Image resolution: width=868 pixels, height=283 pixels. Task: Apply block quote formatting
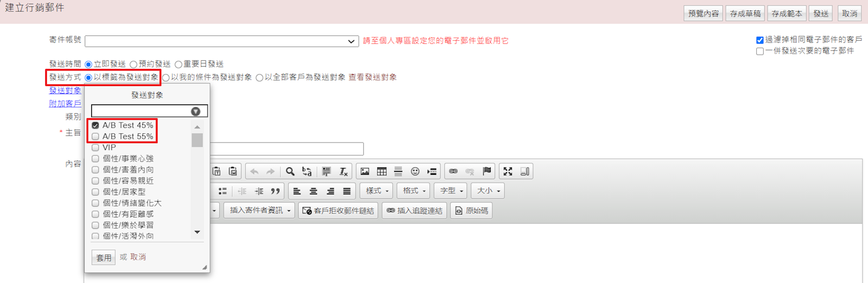(275, 191)
